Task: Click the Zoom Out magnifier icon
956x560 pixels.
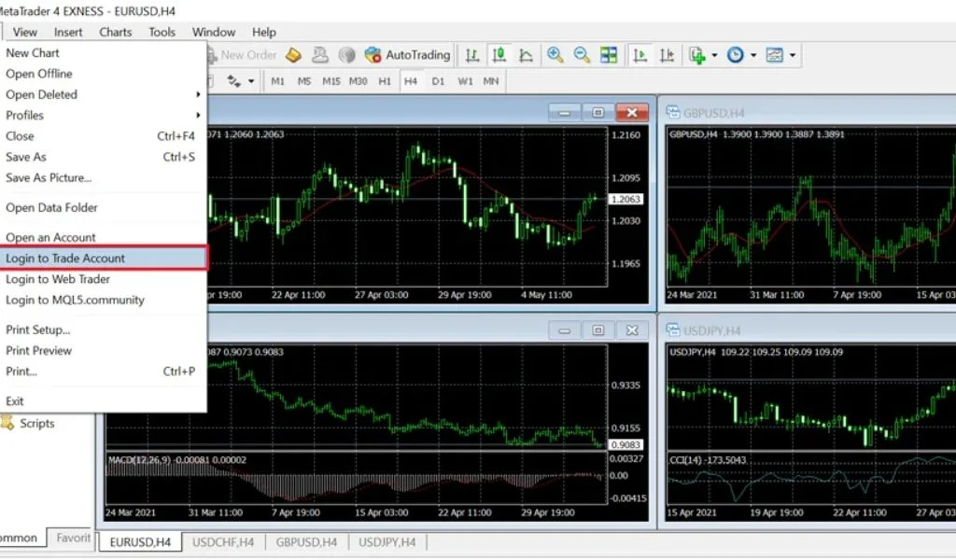Action: [582, 55]
